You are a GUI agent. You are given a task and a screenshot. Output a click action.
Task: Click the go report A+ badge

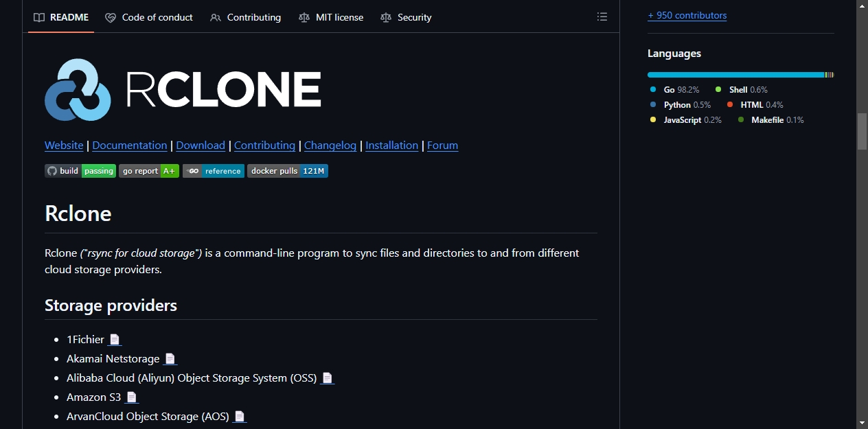(x=149, y=171)
